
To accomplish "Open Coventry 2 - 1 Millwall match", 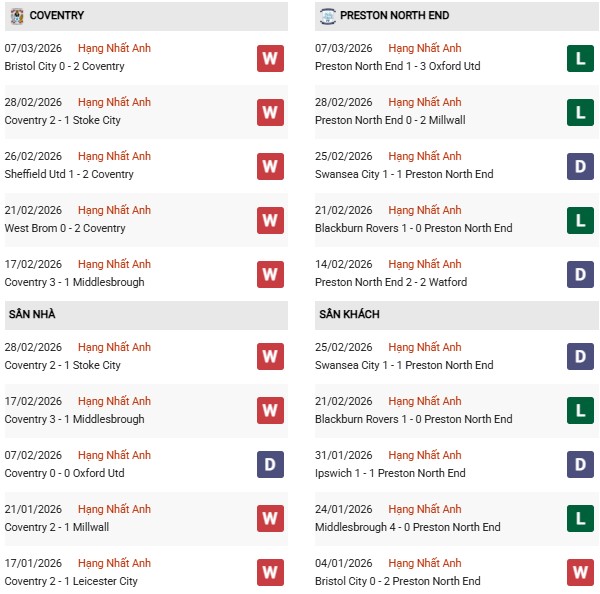I will (x=57, y=528).
